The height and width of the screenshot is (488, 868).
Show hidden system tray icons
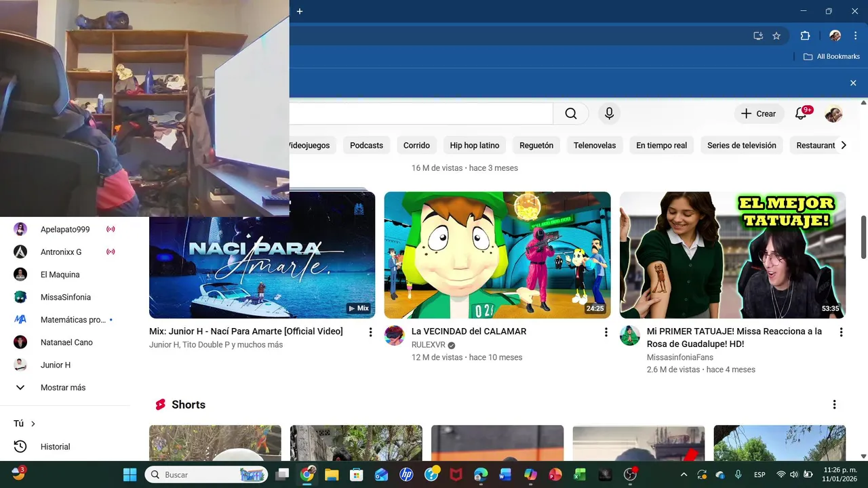pos(684,474)
